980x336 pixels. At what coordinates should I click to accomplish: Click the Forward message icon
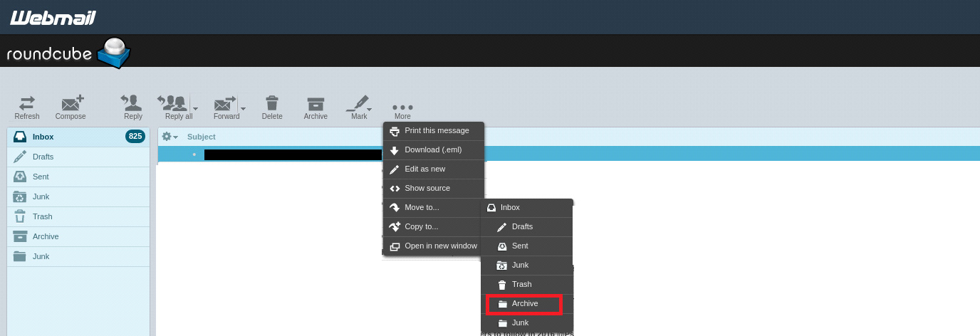[224, 104]
